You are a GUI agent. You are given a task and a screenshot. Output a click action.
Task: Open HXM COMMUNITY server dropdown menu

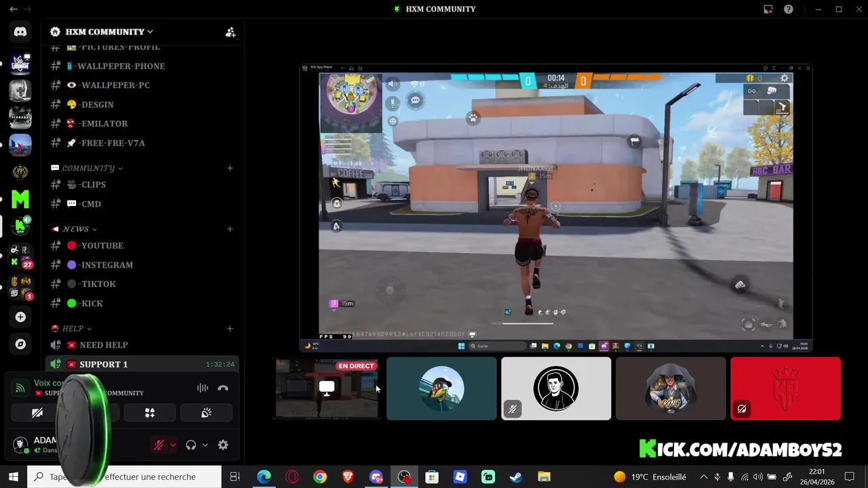pyautogui.click(x=108, y=32)
